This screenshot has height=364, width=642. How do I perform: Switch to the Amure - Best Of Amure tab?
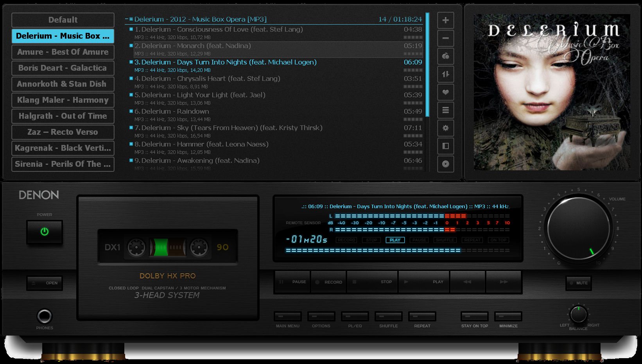63,52
